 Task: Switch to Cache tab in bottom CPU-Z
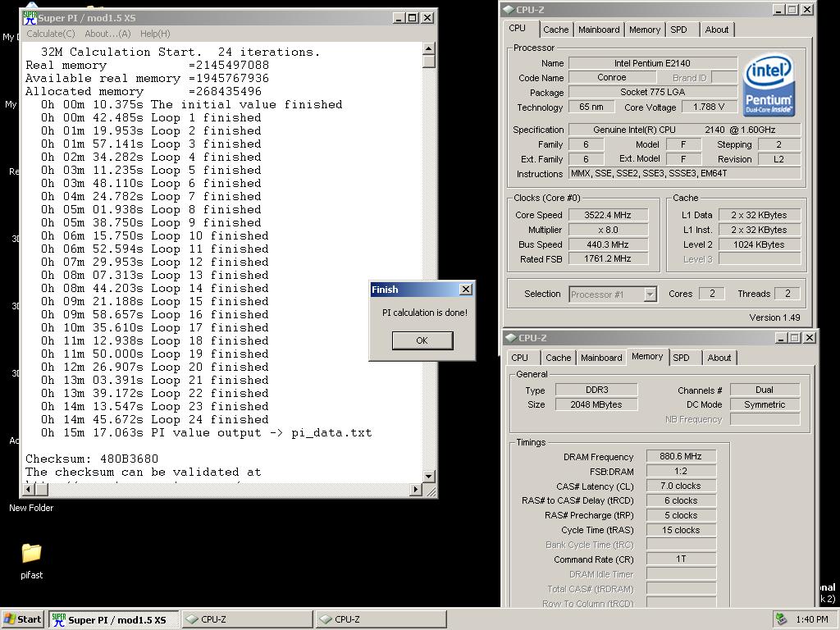[558, 358]
